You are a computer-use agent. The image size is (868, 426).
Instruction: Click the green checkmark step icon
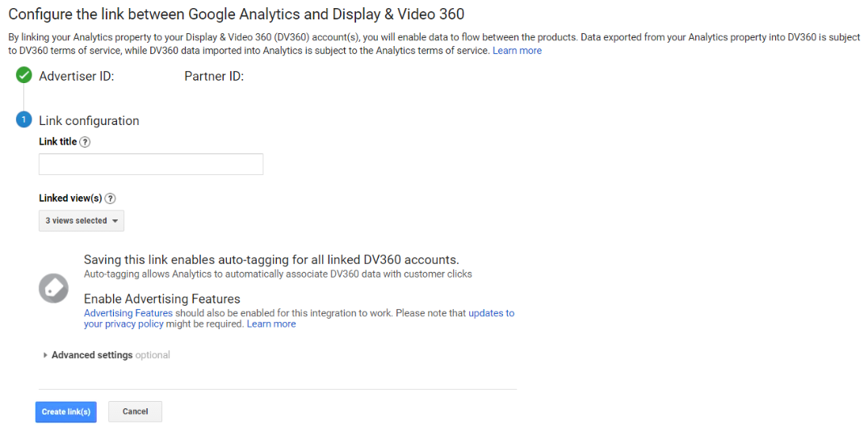[x=23, y=76]
